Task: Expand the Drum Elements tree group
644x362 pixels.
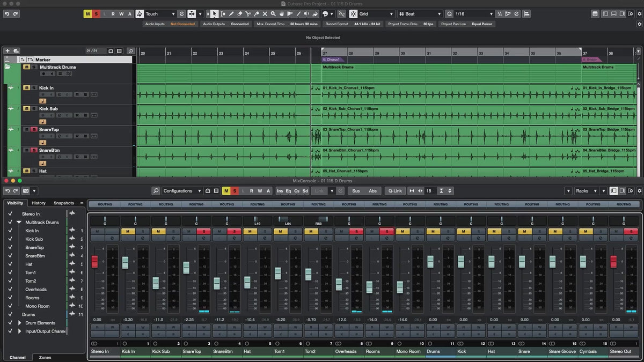Action: [x=20, y=323]
